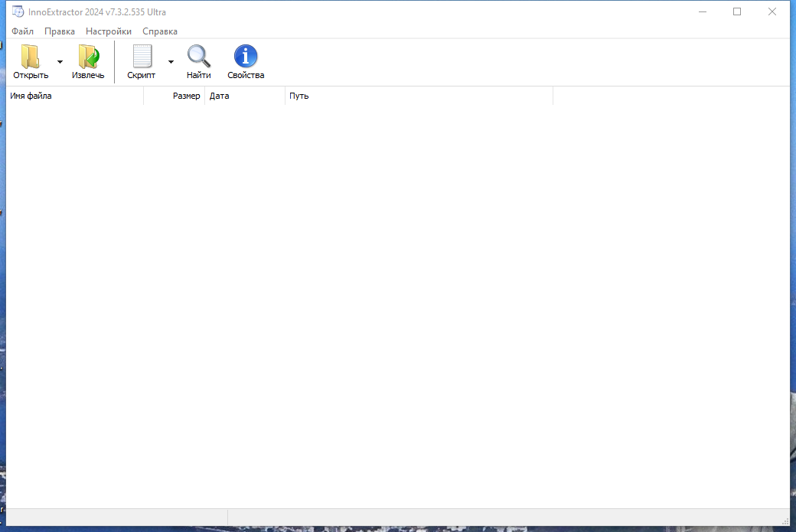Open the Настройки menu
Screen dimensions: 796x532
(108, 31)
